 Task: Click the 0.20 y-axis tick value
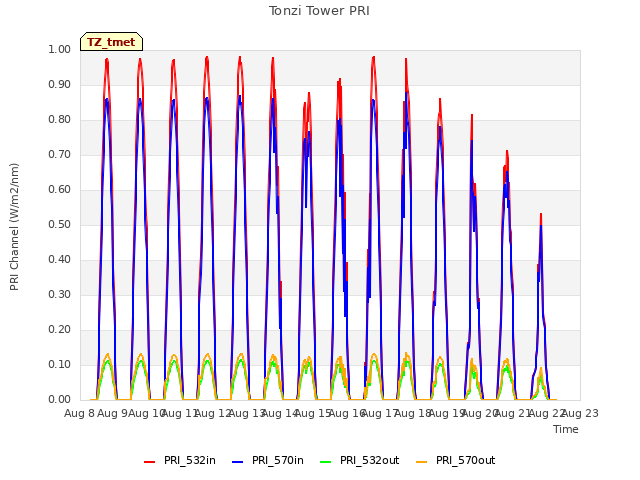point(60,329)
